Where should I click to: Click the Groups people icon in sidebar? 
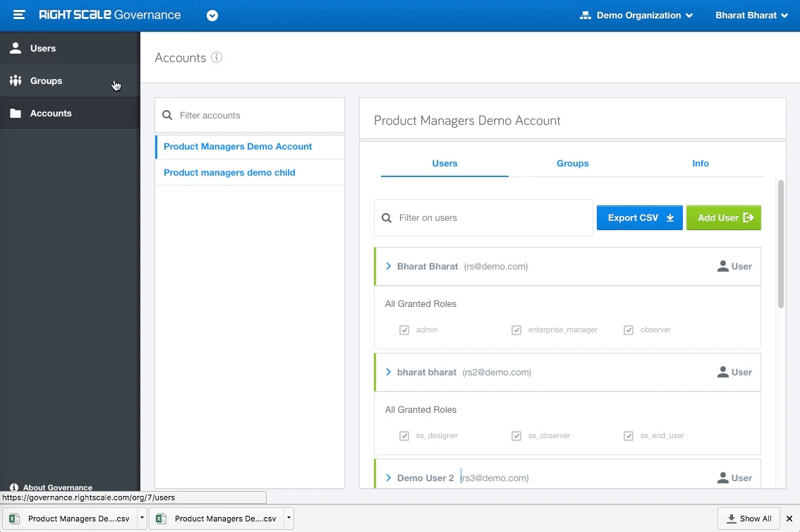[x=16, y=80]
